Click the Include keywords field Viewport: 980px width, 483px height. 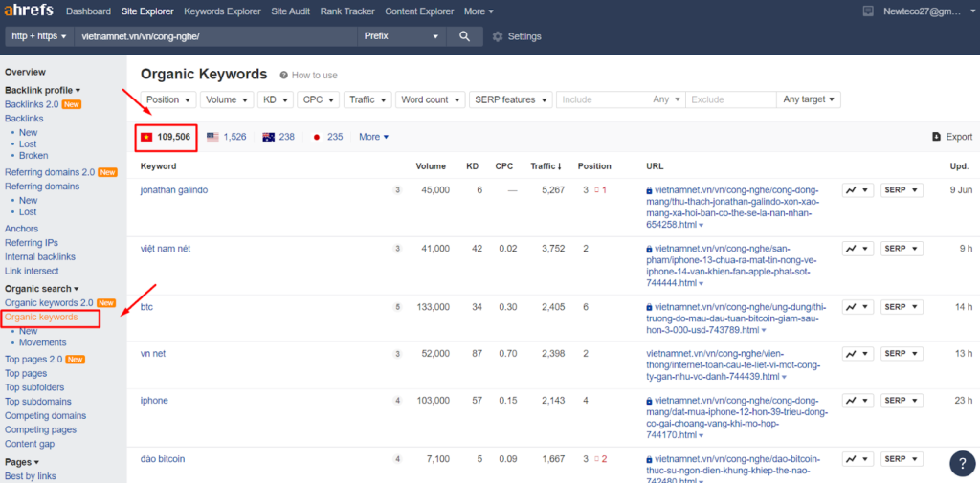(x=603, y=99)
